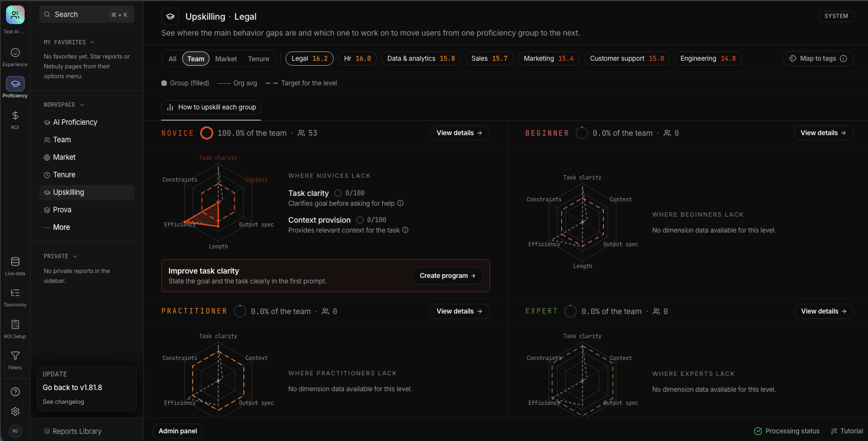
Task: Select the Legal 16.2 team chip
Action: [310, 59]
